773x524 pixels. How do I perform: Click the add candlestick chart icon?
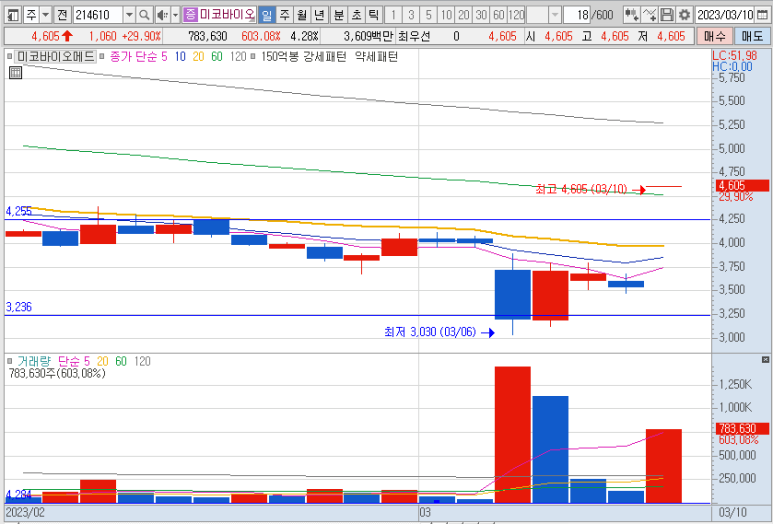632,15
